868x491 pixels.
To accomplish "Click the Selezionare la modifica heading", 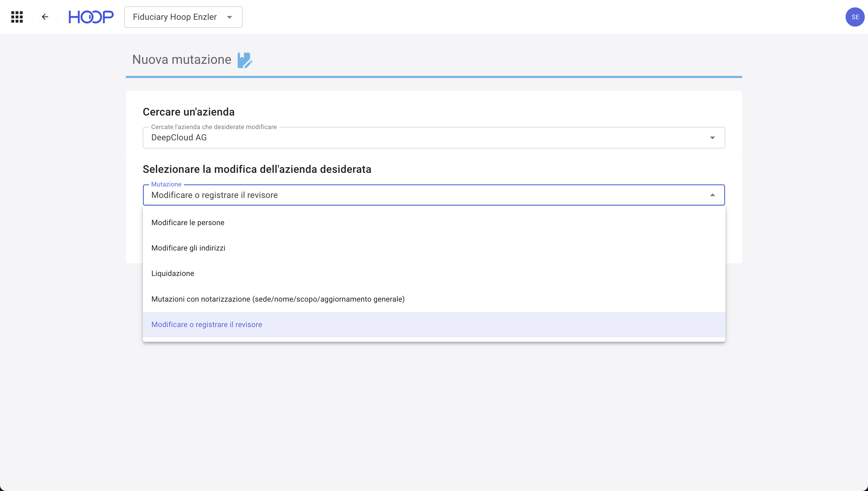I will 257,169.
